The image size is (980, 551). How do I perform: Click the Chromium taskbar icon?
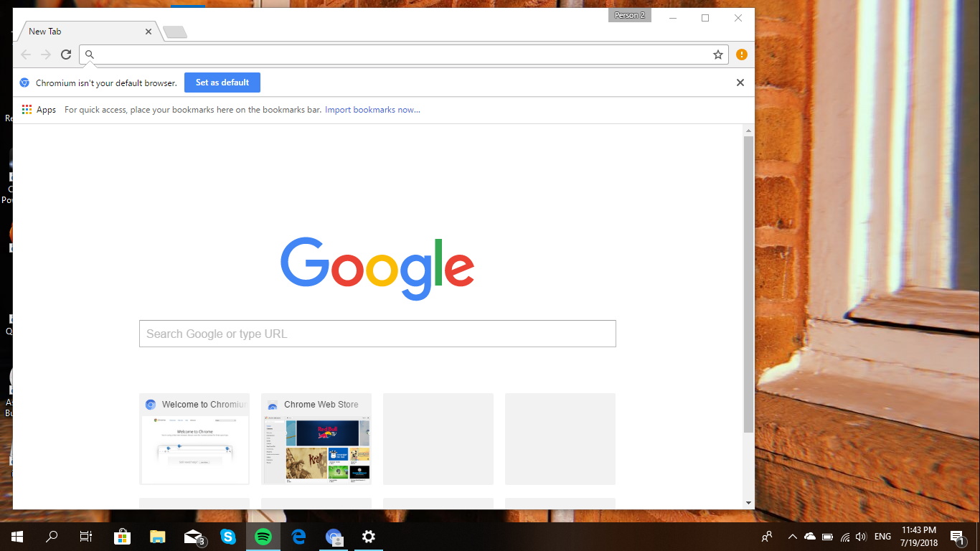point(334,536)
